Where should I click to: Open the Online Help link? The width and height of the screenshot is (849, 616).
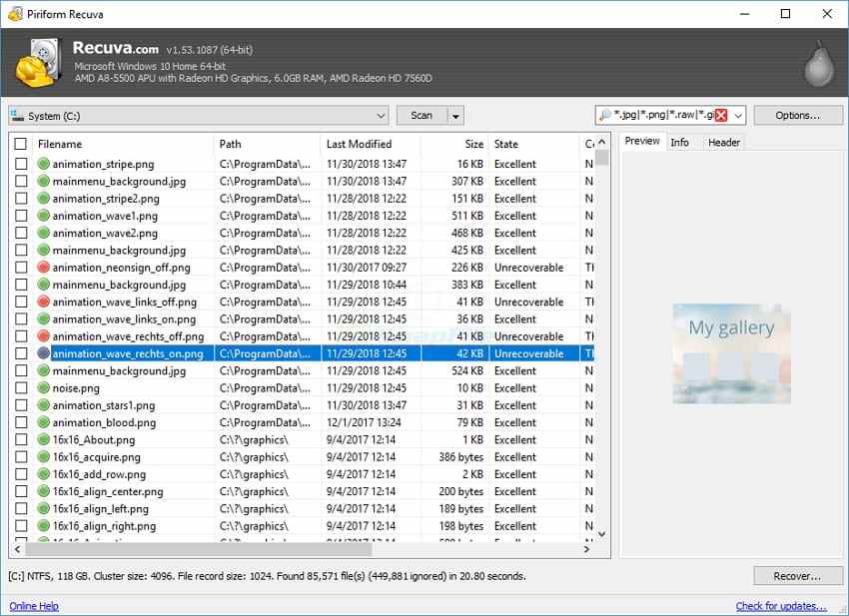pyautogui.click(x=34, y=606)
